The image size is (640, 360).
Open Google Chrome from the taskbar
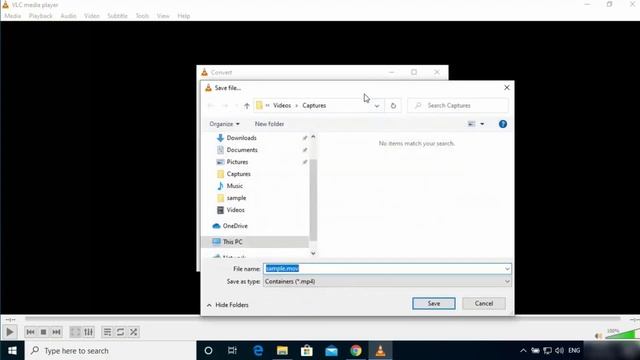(356, 351)
